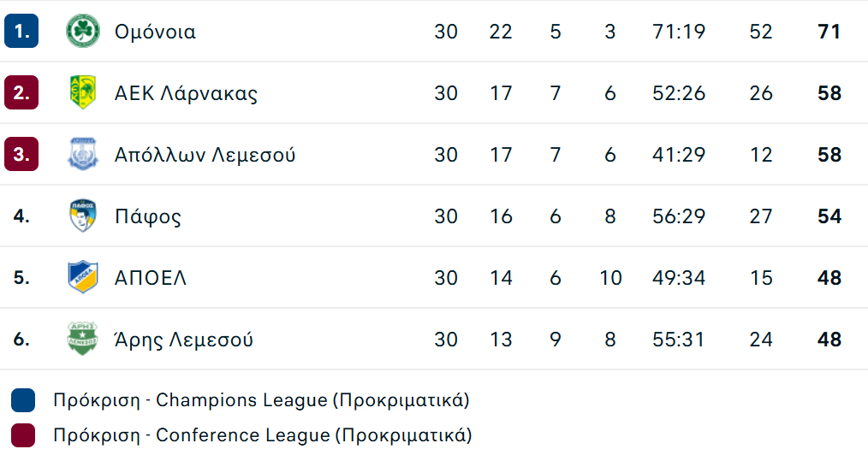
Task: Click Pafos goal record 56:29
Action: tap(679, 216)
